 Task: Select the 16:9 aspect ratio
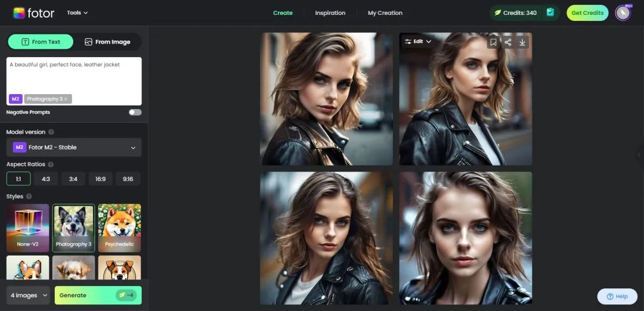click(x=100, y=179)
